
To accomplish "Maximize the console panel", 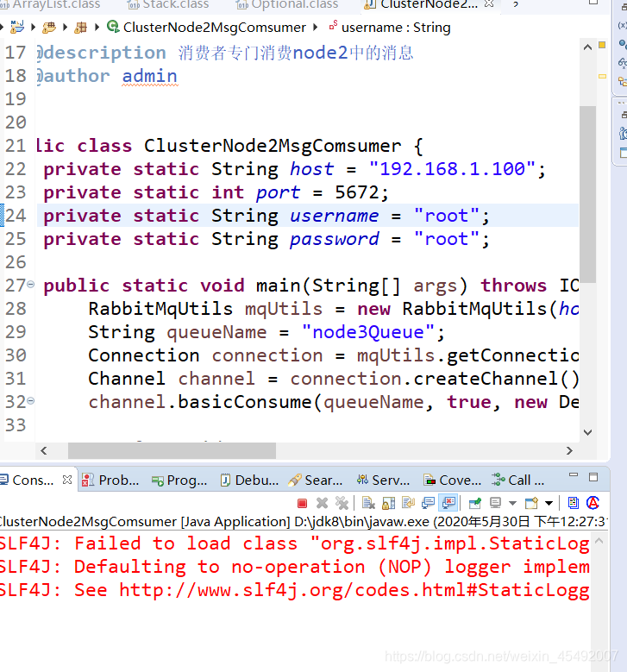I will (593, 477).
